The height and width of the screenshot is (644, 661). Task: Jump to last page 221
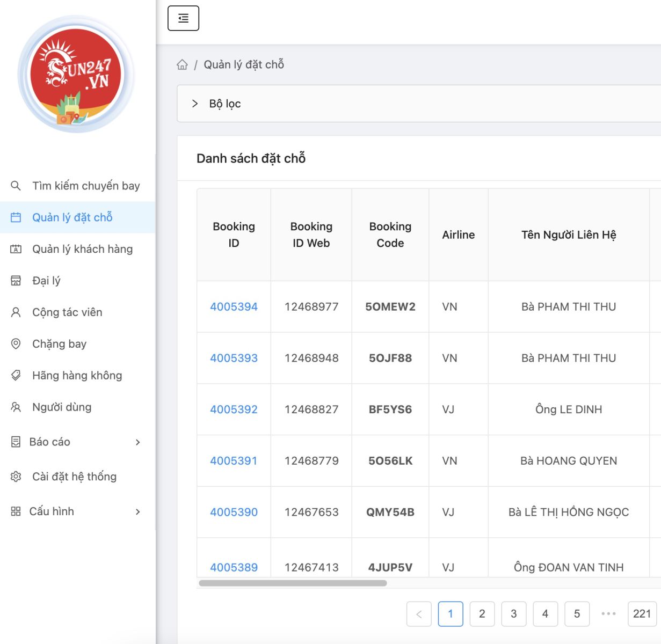click(x=642, y=613)
